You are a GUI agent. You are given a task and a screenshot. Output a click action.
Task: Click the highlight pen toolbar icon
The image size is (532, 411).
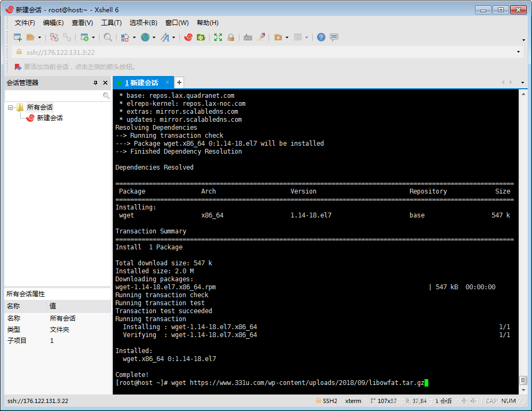(261, 37)
